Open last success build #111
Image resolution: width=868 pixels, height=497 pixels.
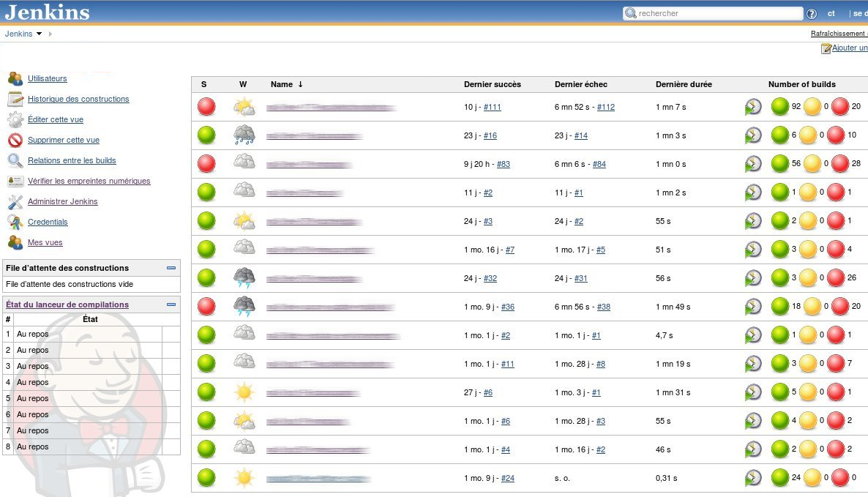pyautogui.click(x=492, y=107)
